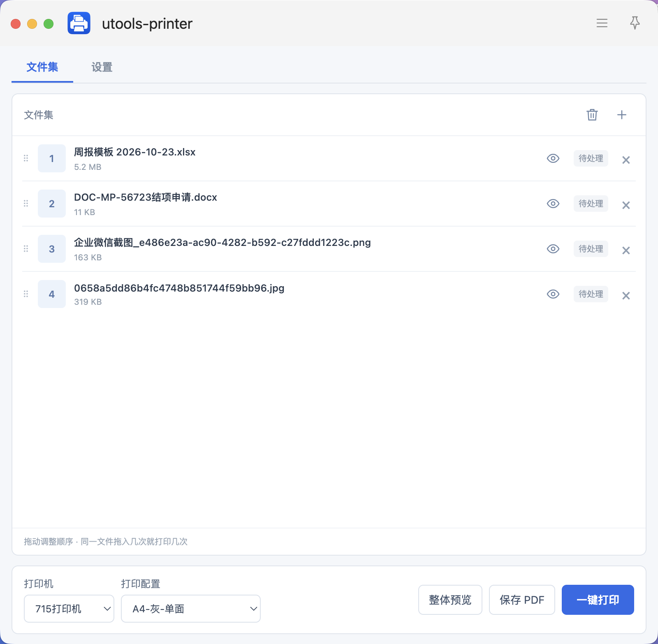Screen dimensions: 658x644
Task: Switch to the 设置 tab
Action: click(102, 67)
